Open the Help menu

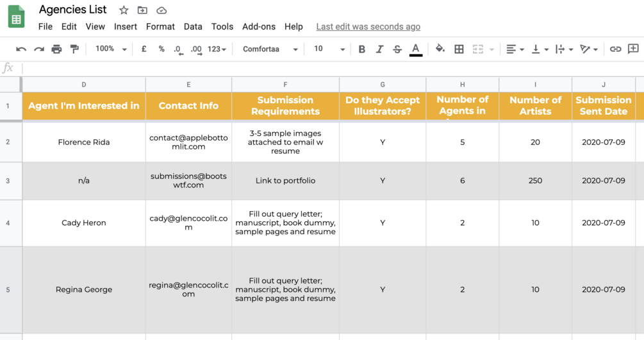click(293, 27)
